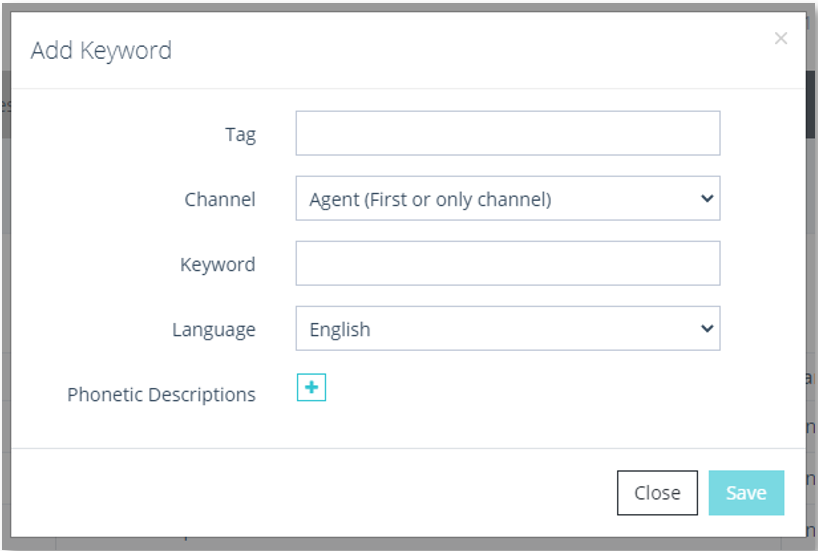Image resolution: width=818 pixels, height=551 pixels.
Task: Click the Close button
Action: (x=657, y=493)
